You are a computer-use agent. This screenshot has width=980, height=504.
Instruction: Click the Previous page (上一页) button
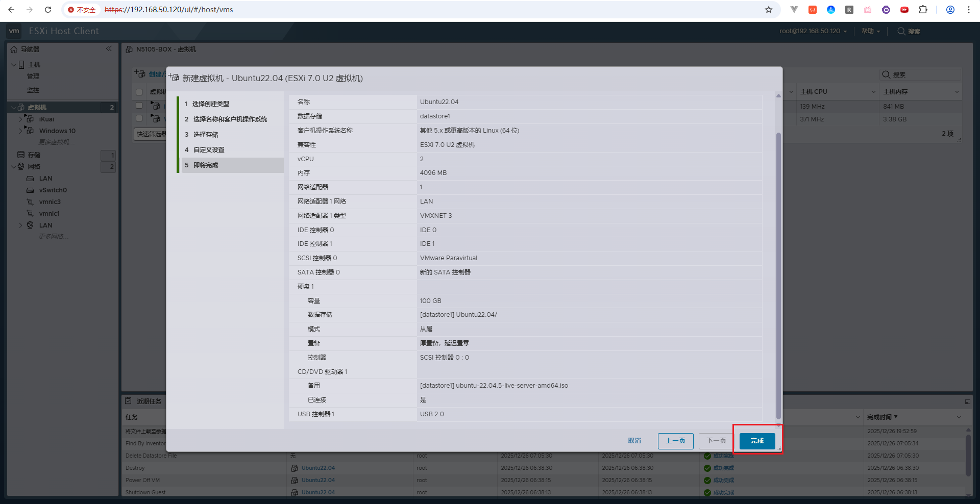tap(675, 441)
